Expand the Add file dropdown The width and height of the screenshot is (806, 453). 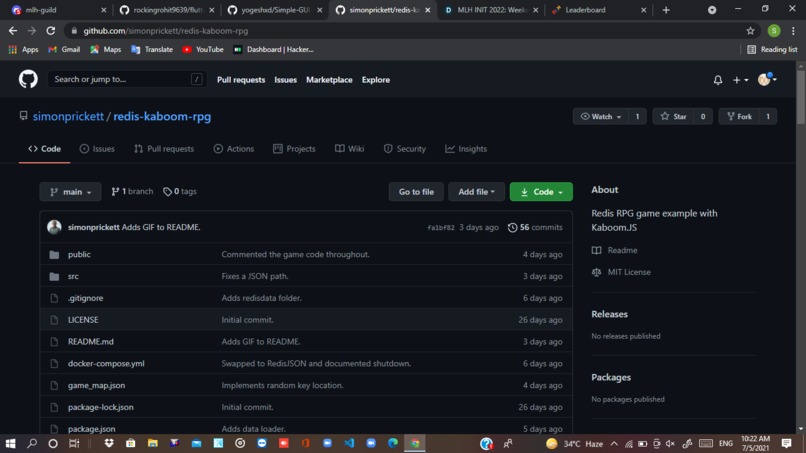click(x=477, y=192)
